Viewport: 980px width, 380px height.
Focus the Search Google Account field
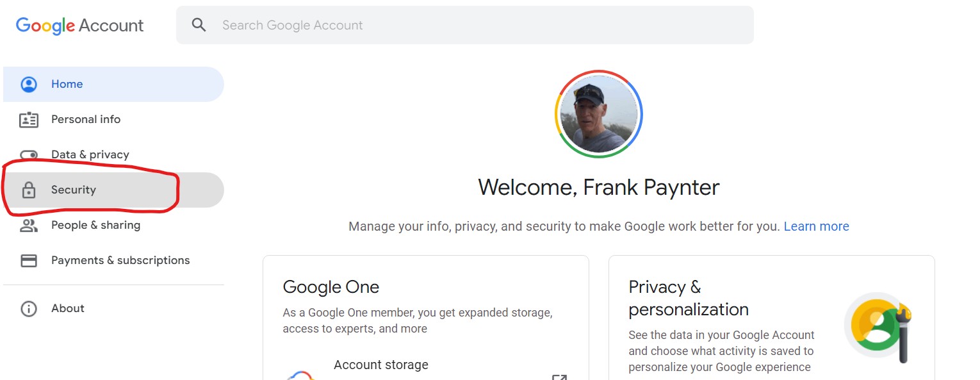click(x=465, y=25)
